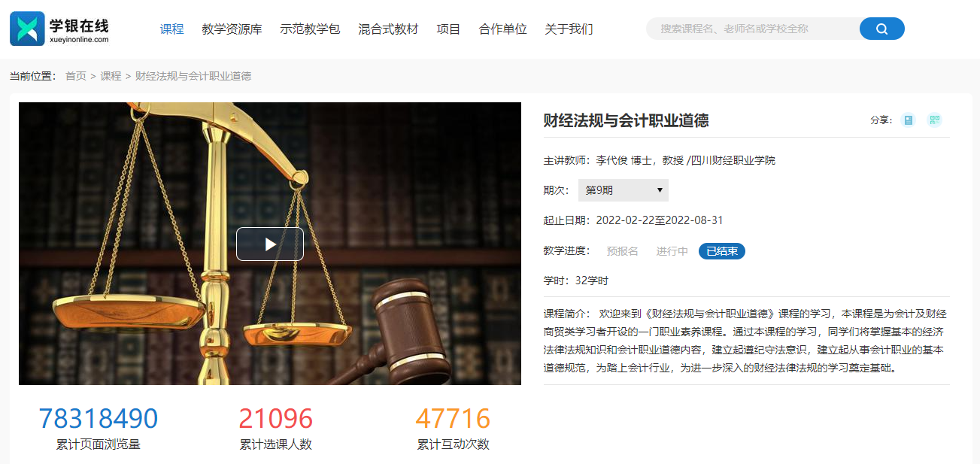This screenshot has height=464, width=980.
Task: Select 混合式教材 from the navigation bar
Action: 388,29
